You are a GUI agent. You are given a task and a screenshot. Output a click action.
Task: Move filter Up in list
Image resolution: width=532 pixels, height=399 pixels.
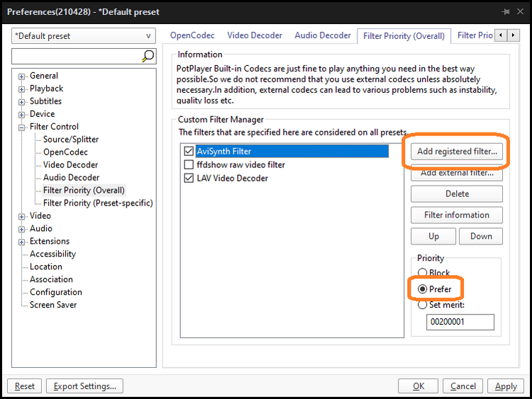433,236
